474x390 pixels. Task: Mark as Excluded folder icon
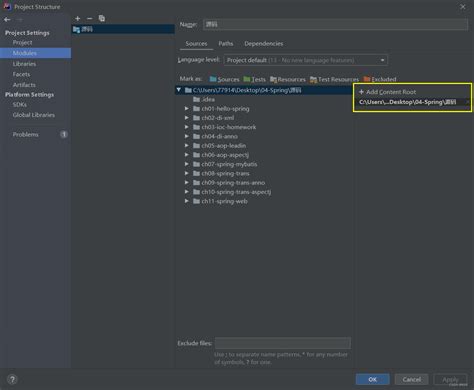[367, 79]
